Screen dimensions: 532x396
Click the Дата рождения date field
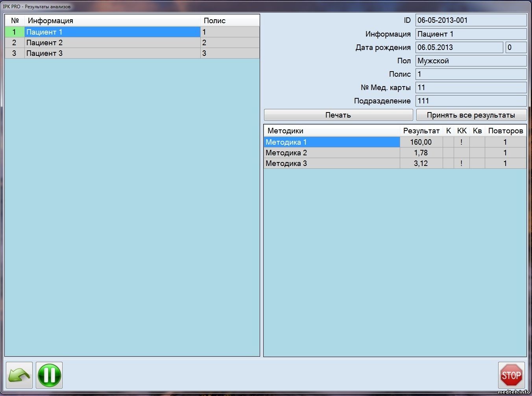point(459,47)
